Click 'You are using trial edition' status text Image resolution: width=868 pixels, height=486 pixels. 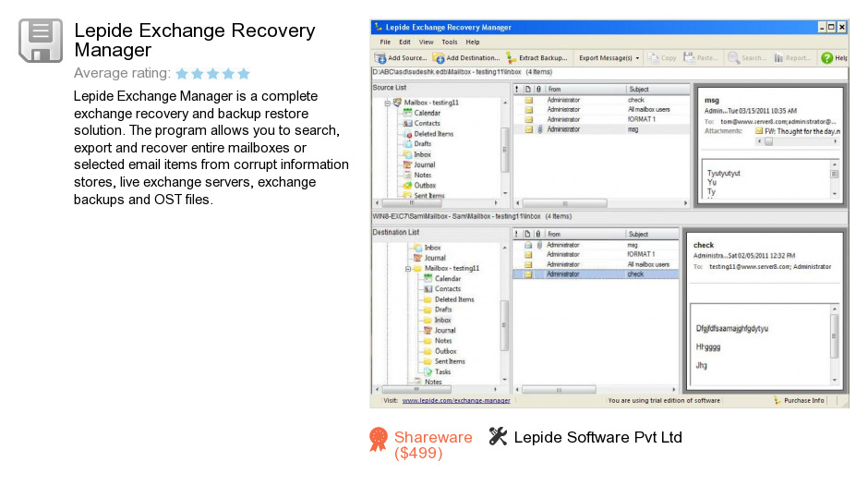click(x=664, y=400)
